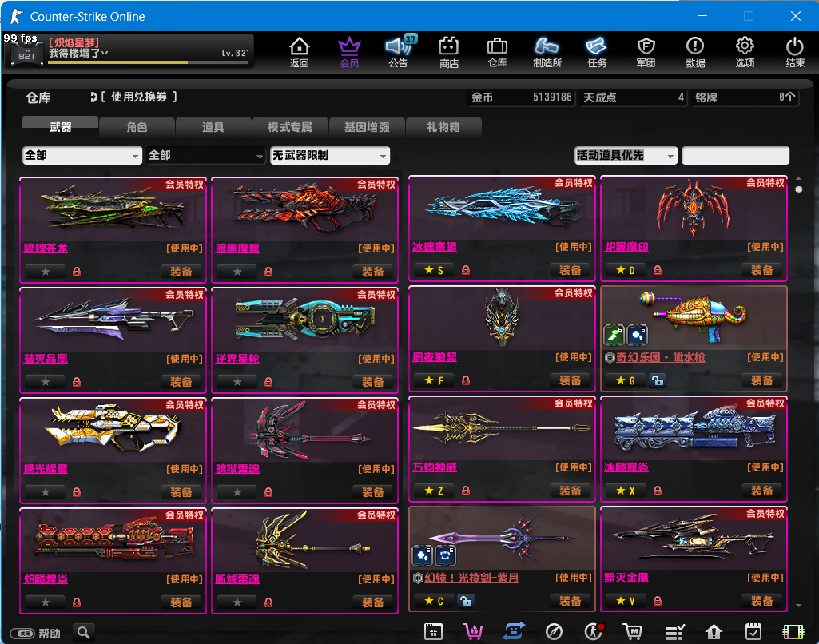
Task: Toggle favorite star on 暗黑魔翼
Action: pos(237,272)
